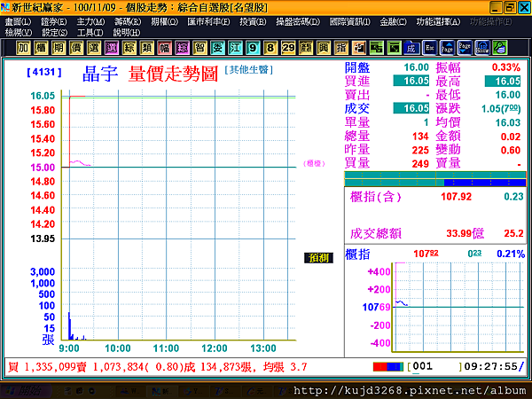Open the 畫面(L) menu
Viewport: 532px width, 399px height.
pyautogui.click(x=18, y=22)
